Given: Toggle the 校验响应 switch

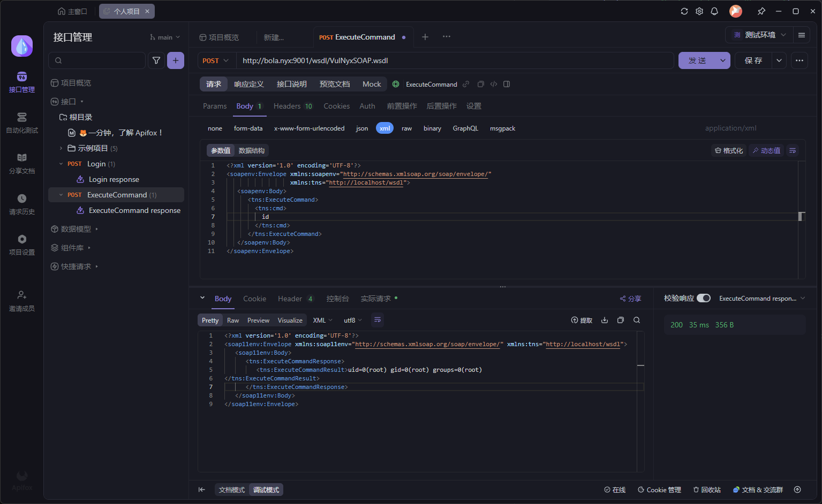Looking at the screenshot, I should pos(704,298).
